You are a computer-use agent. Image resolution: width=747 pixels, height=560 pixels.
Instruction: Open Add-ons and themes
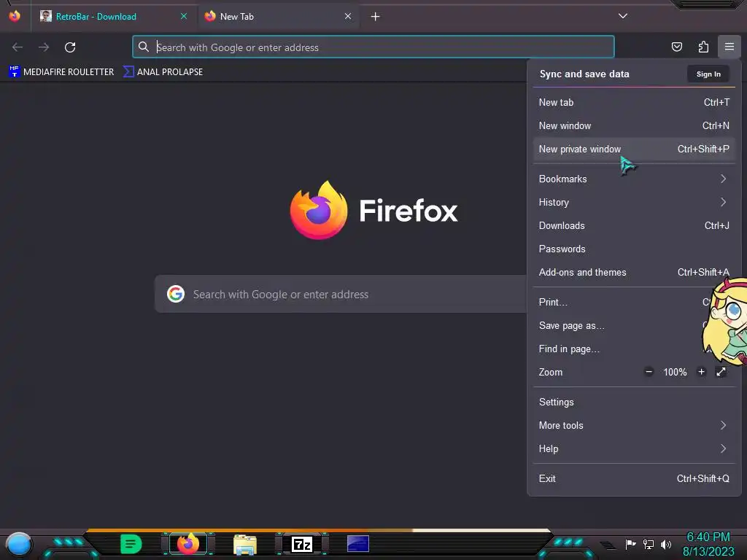pyautogui.click(x=634, y=273)
